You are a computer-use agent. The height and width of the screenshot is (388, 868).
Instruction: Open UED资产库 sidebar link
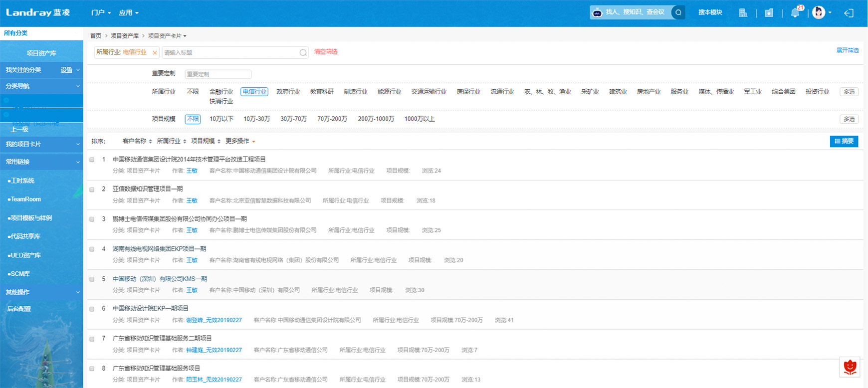click(24, 255)
